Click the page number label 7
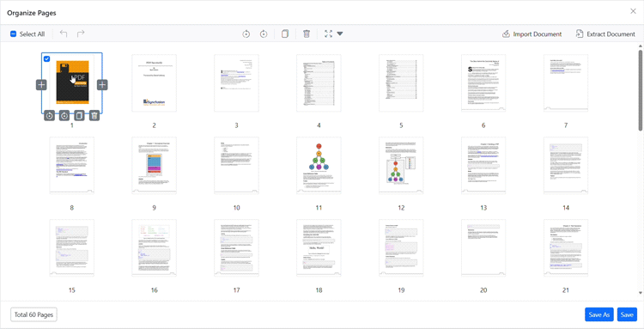 [566, 125]
